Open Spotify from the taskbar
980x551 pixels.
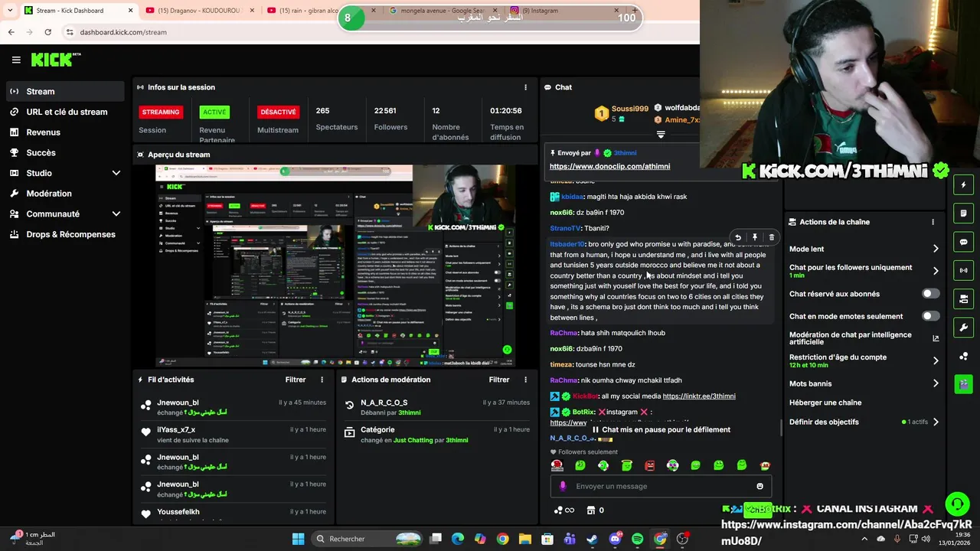[638, 539]
